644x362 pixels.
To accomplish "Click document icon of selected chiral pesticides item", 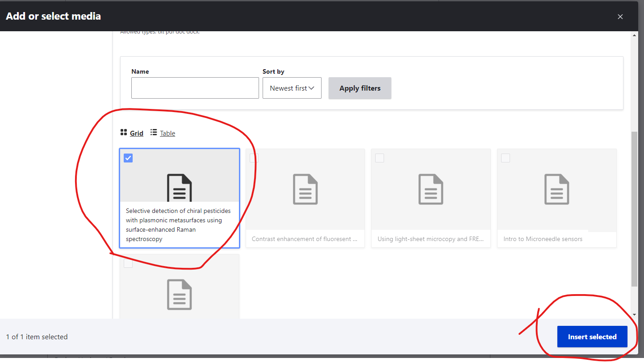I will click(x=179, y=188).
